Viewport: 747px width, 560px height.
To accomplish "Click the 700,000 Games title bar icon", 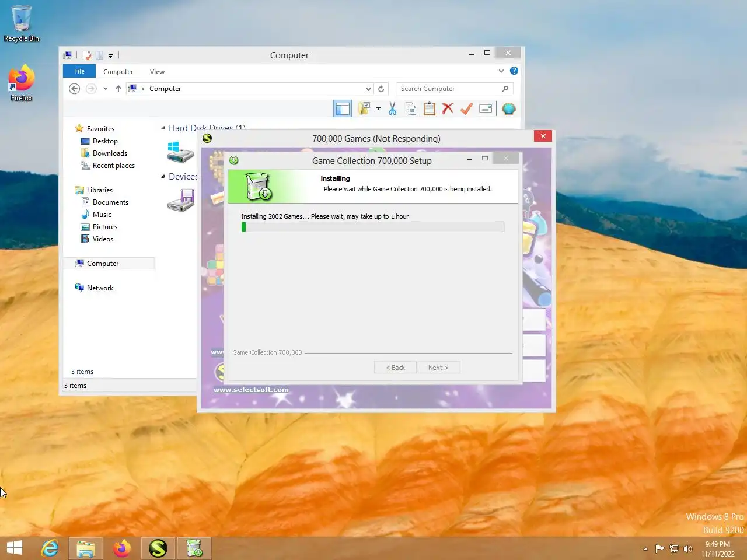I will [x=207, y=138].
